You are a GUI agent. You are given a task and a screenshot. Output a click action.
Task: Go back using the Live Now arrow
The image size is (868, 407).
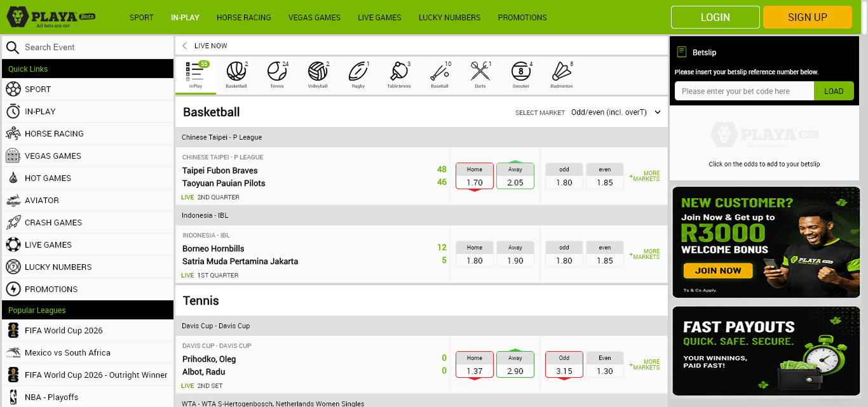click(x=185, y=46)
